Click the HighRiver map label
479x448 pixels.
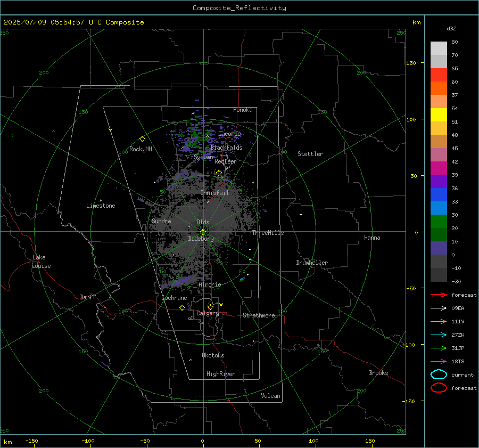[x=221, y=374]
